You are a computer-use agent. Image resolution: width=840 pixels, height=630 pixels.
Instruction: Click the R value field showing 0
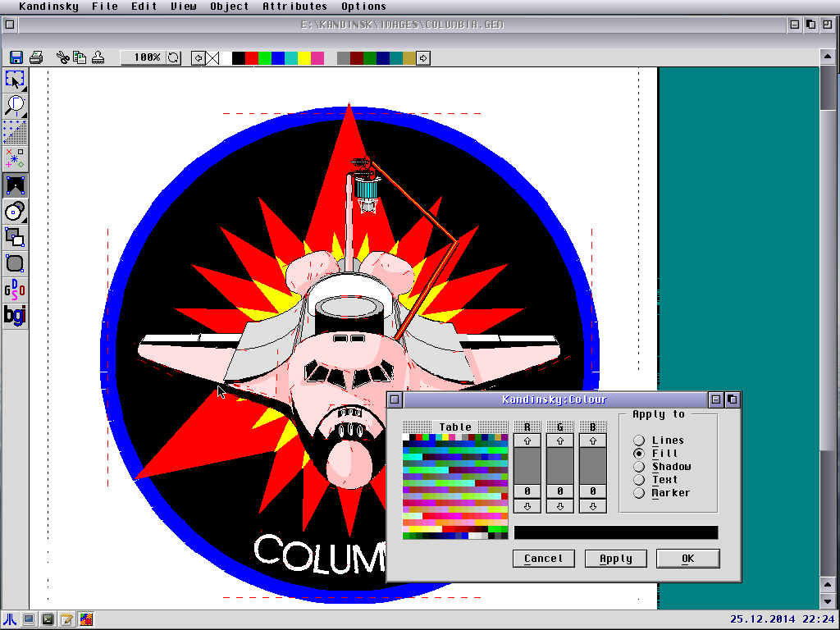pyautogui.click(x=527, y=491)
